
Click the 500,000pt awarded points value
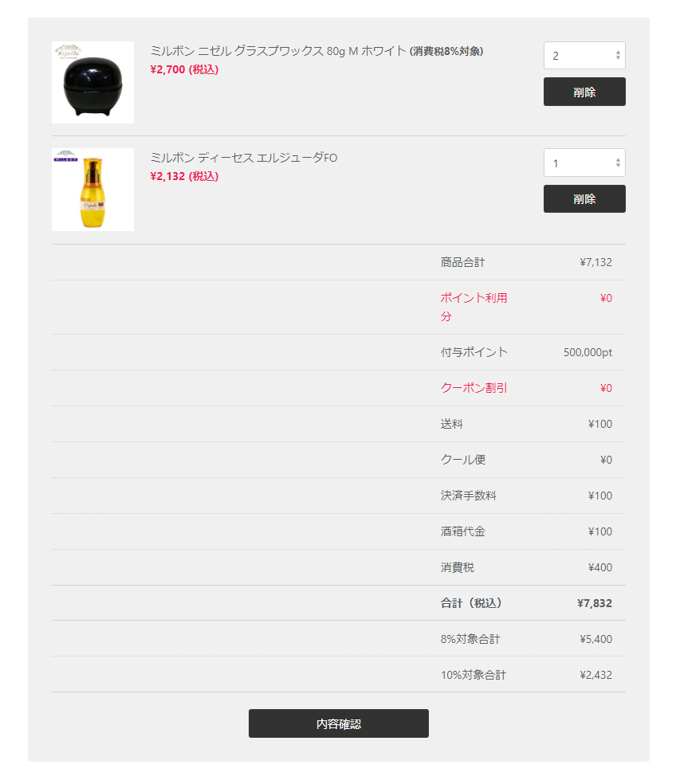(588, 352)
